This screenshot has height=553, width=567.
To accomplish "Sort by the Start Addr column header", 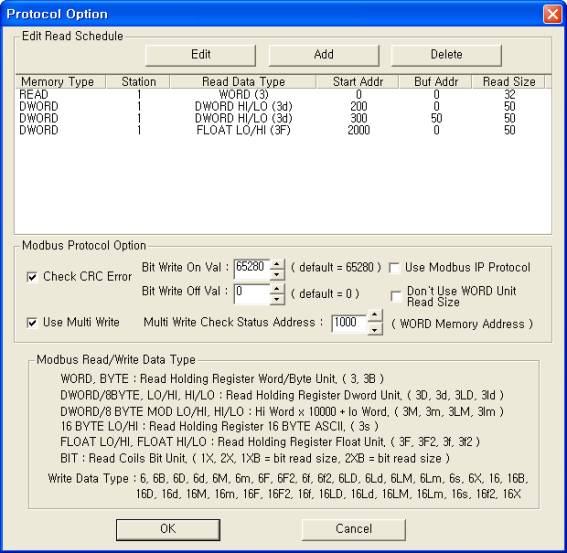I will coord(357,82).
